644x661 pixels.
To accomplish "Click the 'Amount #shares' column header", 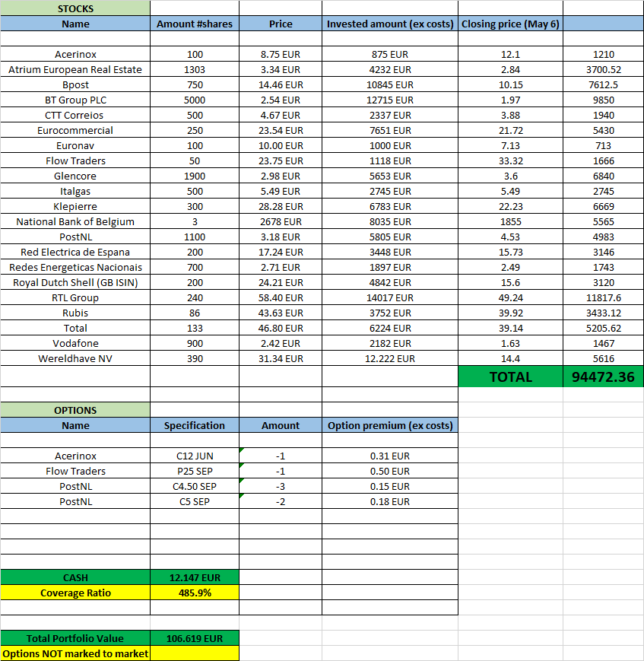I will click(195, 24).
